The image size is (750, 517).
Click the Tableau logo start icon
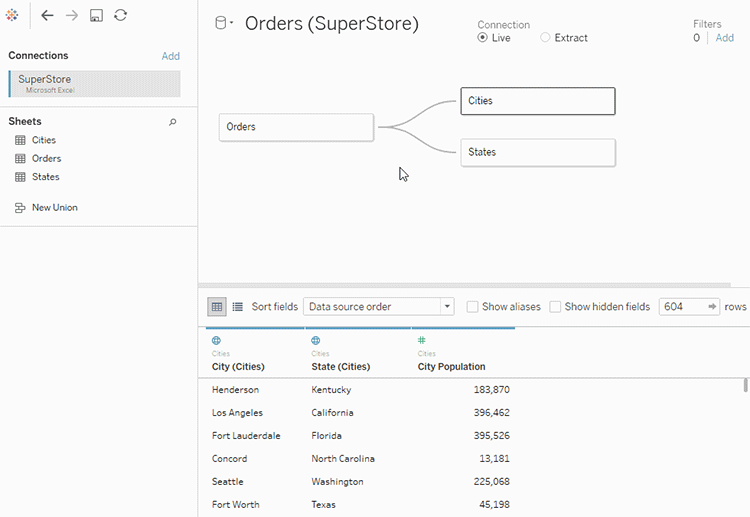coord(12,16)
